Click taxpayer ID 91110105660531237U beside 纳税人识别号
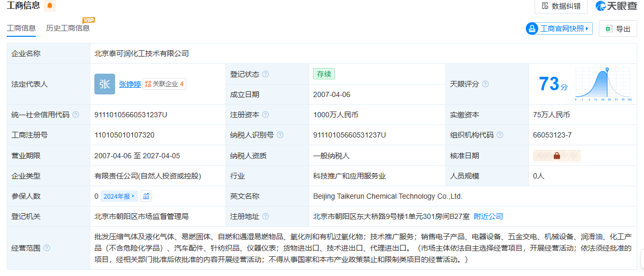Screen dimensions: 644x276 point(349,135)
